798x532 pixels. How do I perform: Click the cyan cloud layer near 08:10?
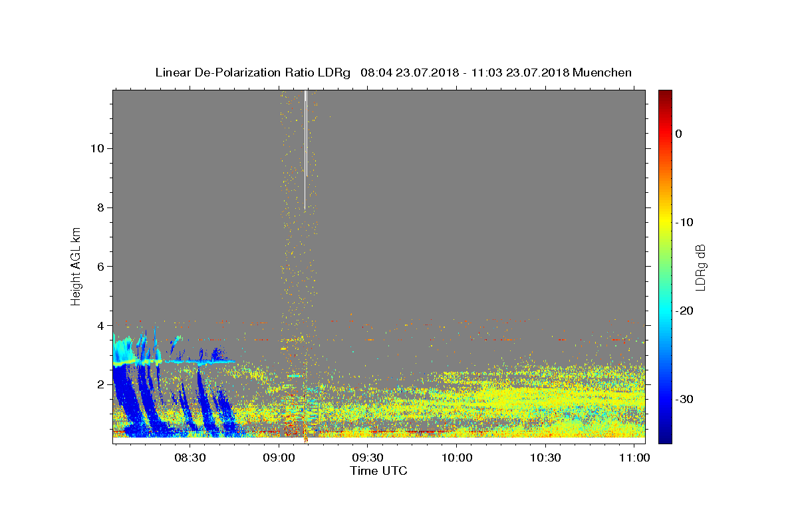pyautogui.click(x=124, y=350)
